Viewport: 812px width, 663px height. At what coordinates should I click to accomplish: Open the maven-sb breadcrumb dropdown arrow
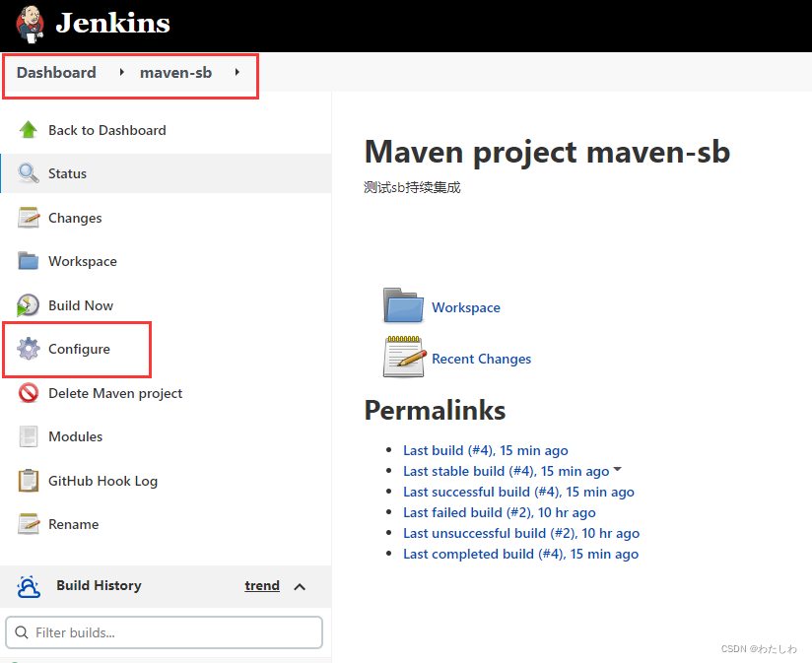pos(237,72)
